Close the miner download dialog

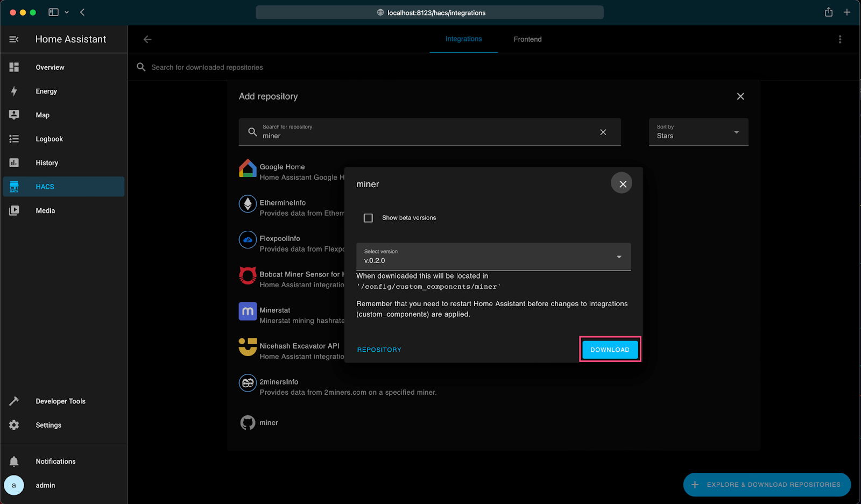click(622, 183)
